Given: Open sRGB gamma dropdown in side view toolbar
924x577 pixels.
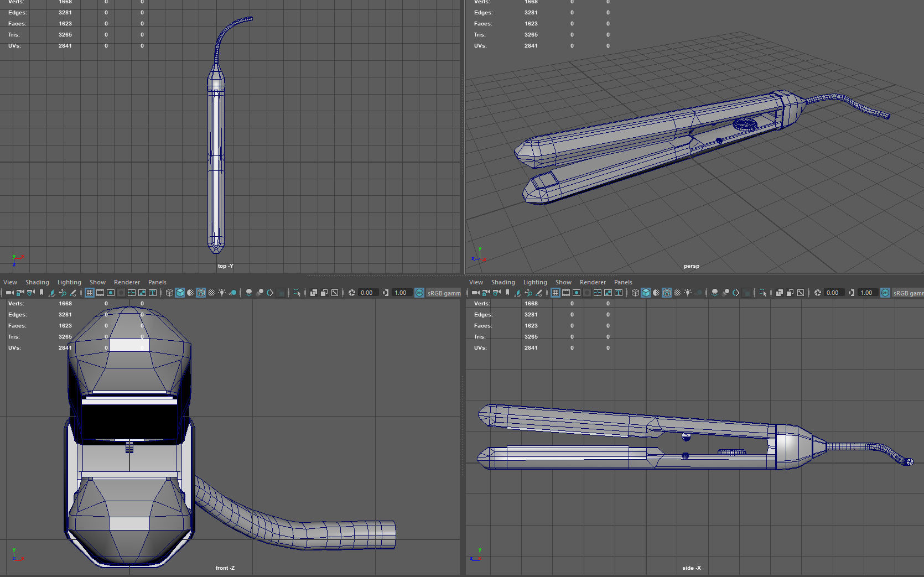Looking at the screenshot, I should [908, 293].
